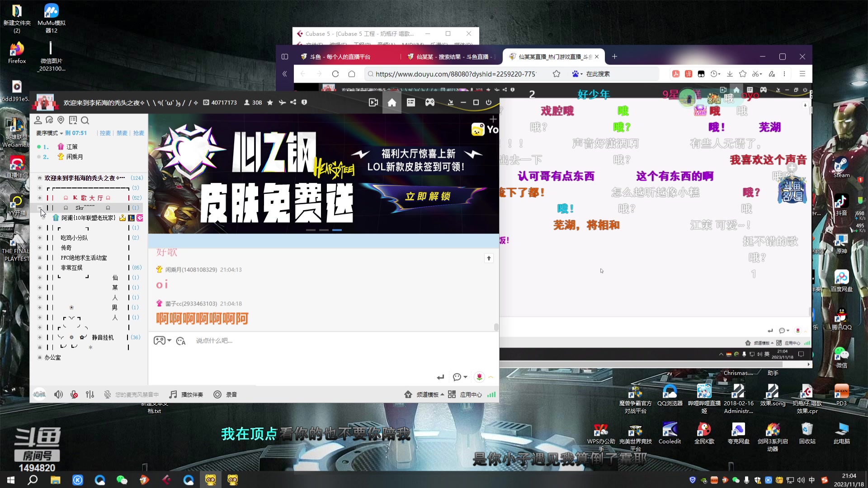Expand the gift caret beside flower icon

click(x=491, y=377)
